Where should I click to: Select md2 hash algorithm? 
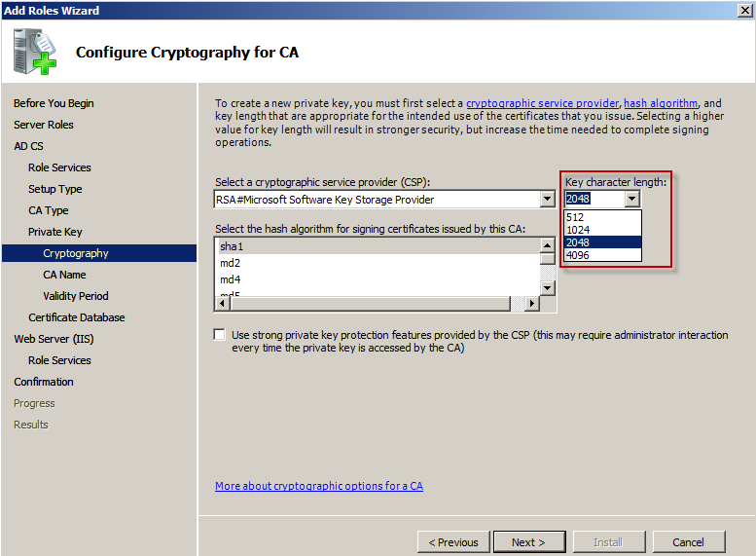tap(378, 263)
